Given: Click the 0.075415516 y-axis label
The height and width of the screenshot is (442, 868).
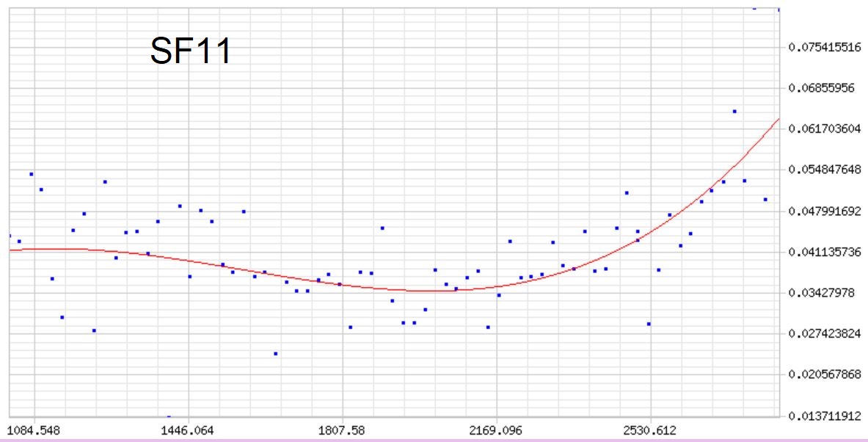Looking at the screenshot, I should click(x=824, y=47).
